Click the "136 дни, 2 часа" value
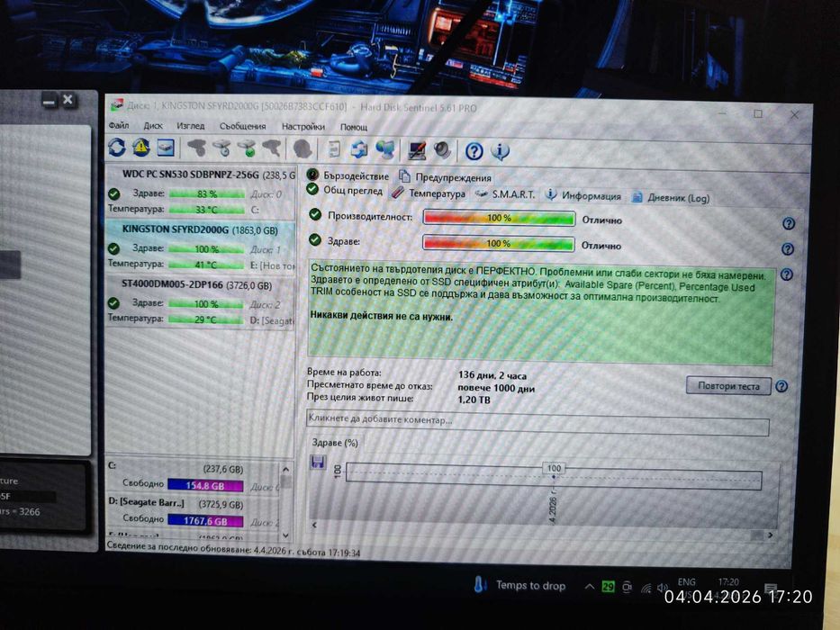This screenshot has height=630, width=840. click(492, 375)
